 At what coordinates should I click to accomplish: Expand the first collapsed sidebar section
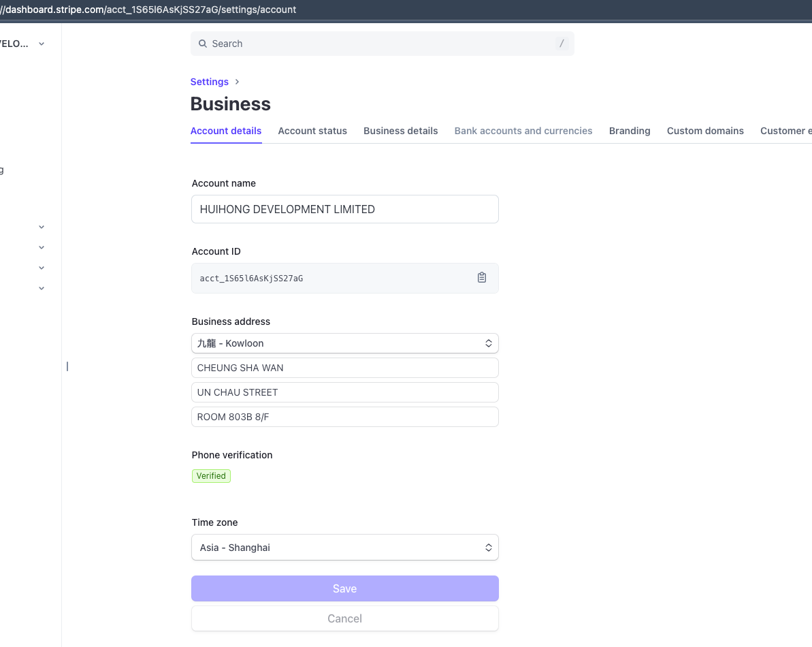tap(42, 227)
